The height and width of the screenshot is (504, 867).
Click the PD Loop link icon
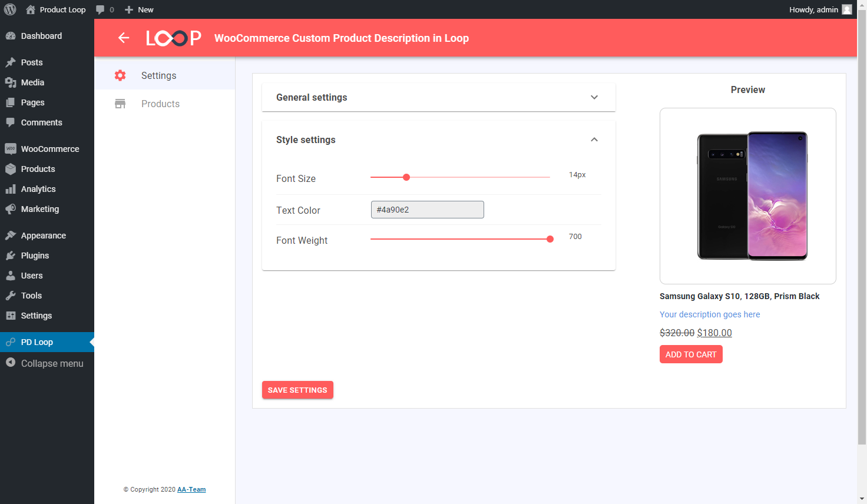click(x=11, y=342)
